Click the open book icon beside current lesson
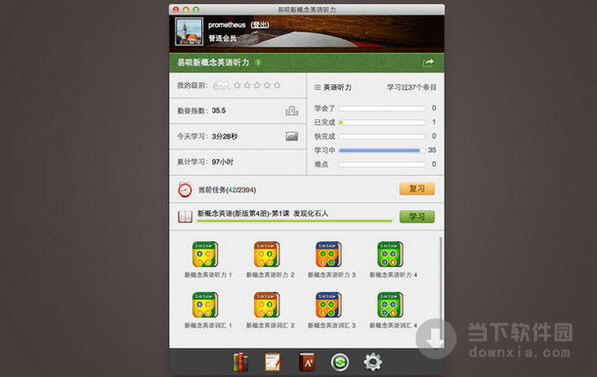The image size is (597, 377). tap(185, 217)
